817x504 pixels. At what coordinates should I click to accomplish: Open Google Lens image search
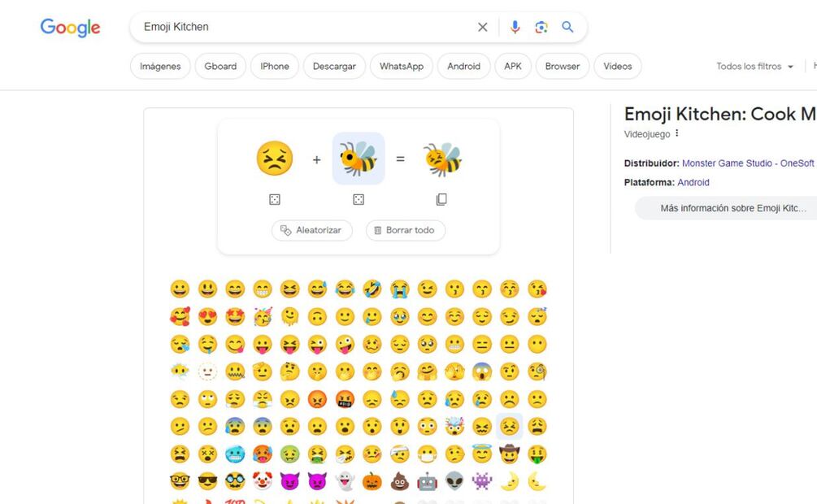pos(541,27)
